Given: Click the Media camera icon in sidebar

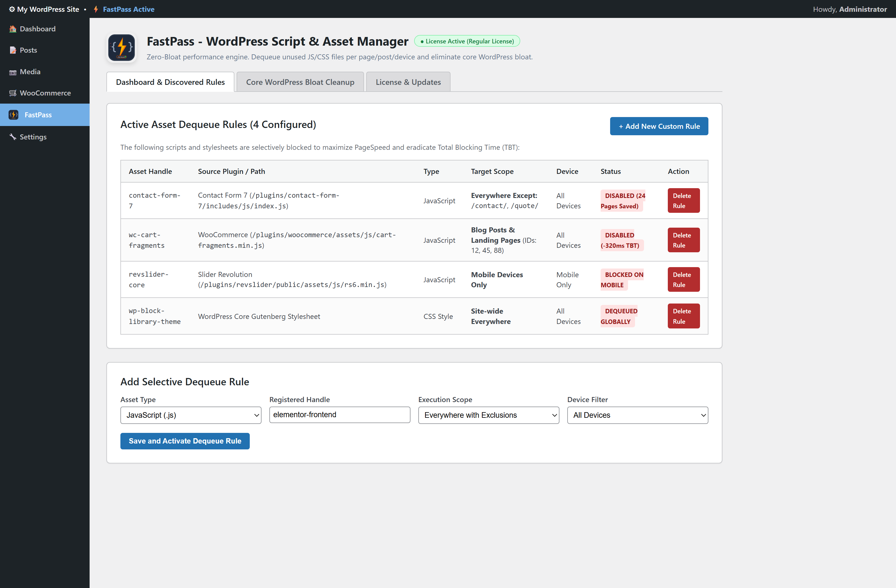Looking at the screenshot, I should pyautogui.click(x=13, y=72).
